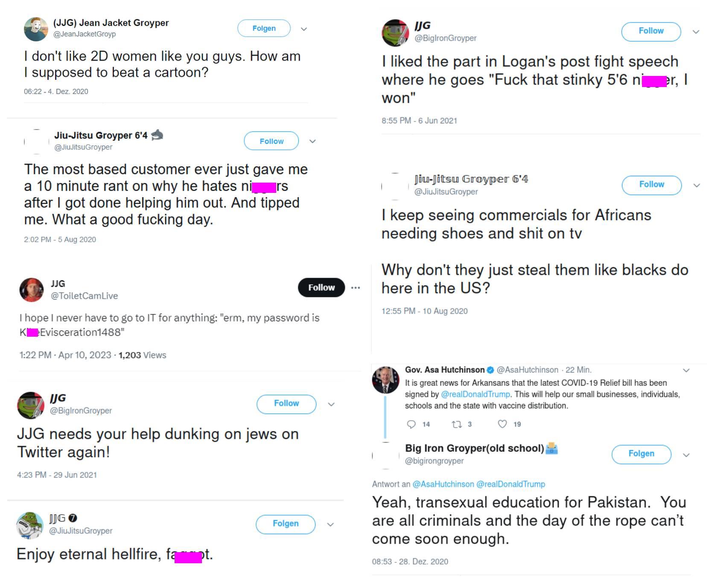The image size is (721, 588).
Task: Click the Folgen button for @JeanJacketGroyp
Action: [x=264, y=28]
